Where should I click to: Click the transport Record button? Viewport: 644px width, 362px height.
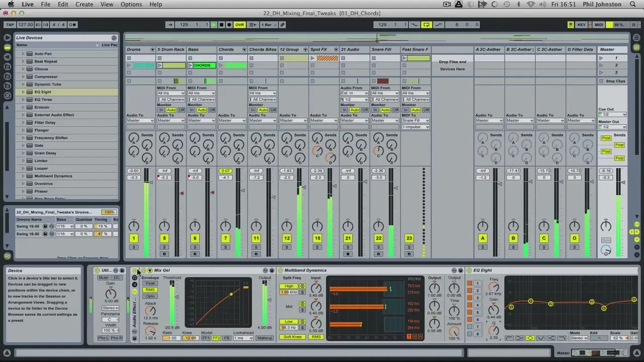click(x=229, y=25)
